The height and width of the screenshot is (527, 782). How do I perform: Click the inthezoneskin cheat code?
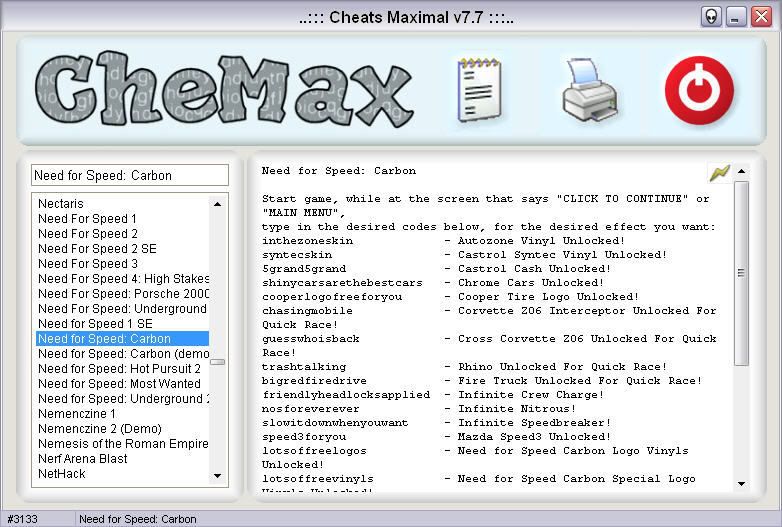pos(307,241)
